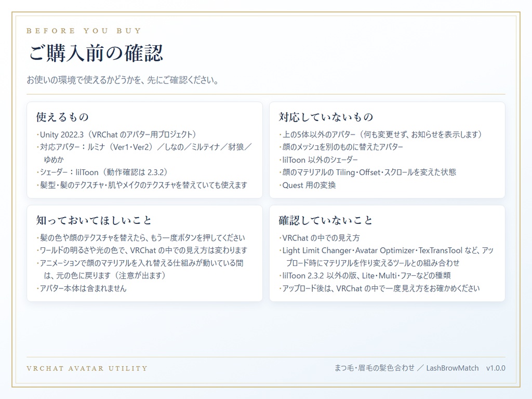
Task: Click the line 'アバター本体は含まれません'
Action: tap(82, 288)
